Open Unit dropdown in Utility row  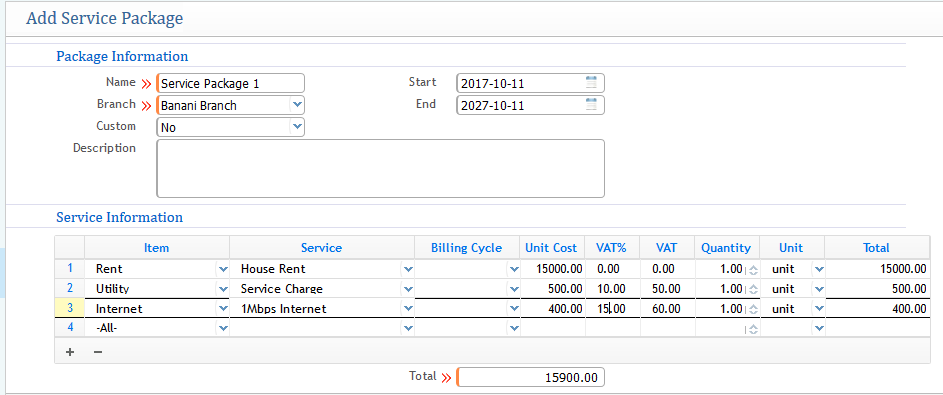pos(819,289)
